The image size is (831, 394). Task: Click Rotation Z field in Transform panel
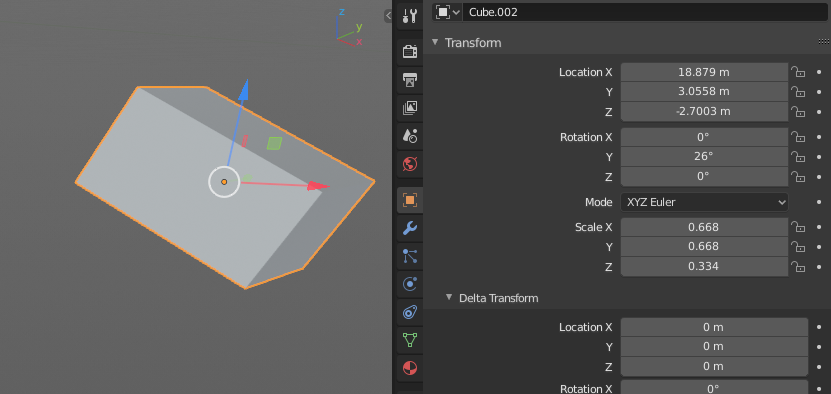tap(704, 176)
